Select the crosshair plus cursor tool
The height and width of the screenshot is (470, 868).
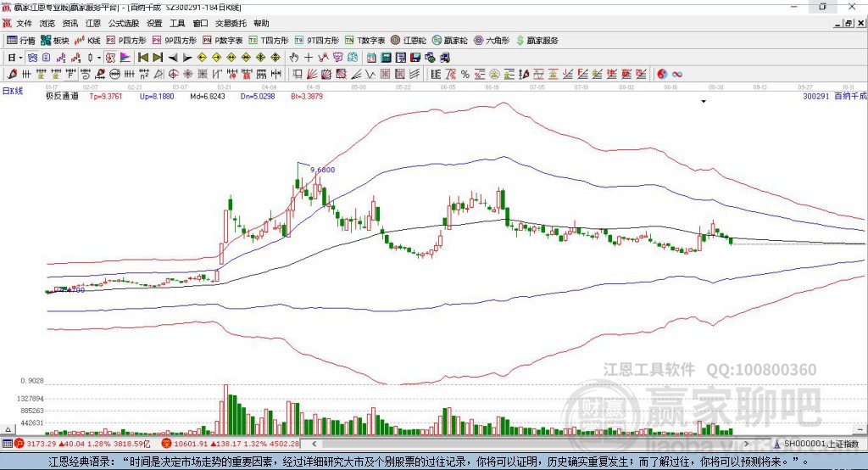pyautogui.click(x=309, y=58)
